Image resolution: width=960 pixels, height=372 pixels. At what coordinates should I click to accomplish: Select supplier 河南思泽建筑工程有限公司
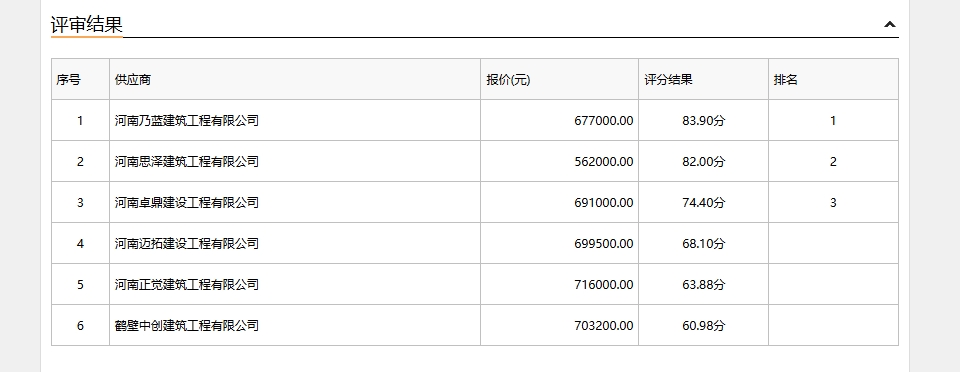(x=187, y=162)
